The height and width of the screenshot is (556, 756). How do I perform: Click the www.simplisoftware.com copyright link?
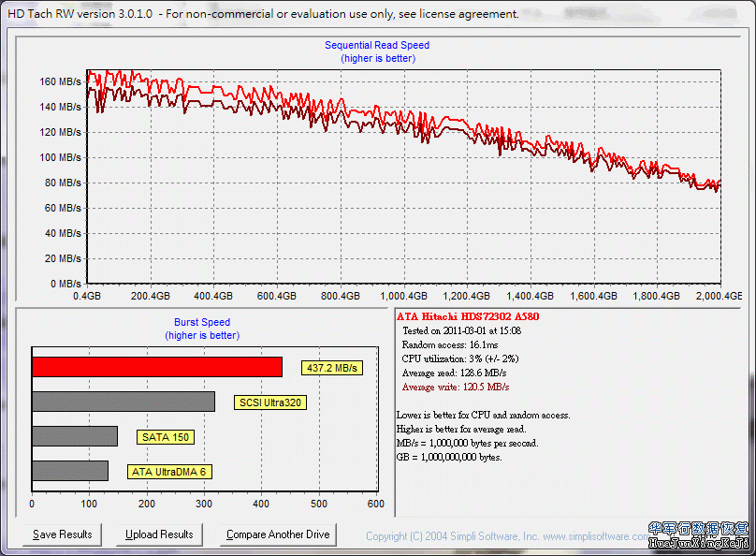point(594,536)
